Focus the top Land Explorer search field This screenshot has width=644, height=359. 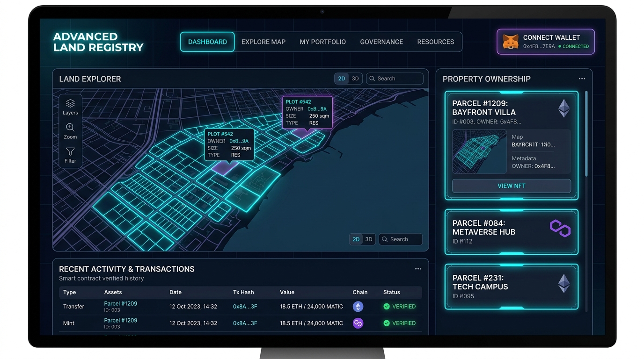coord(395,79)
